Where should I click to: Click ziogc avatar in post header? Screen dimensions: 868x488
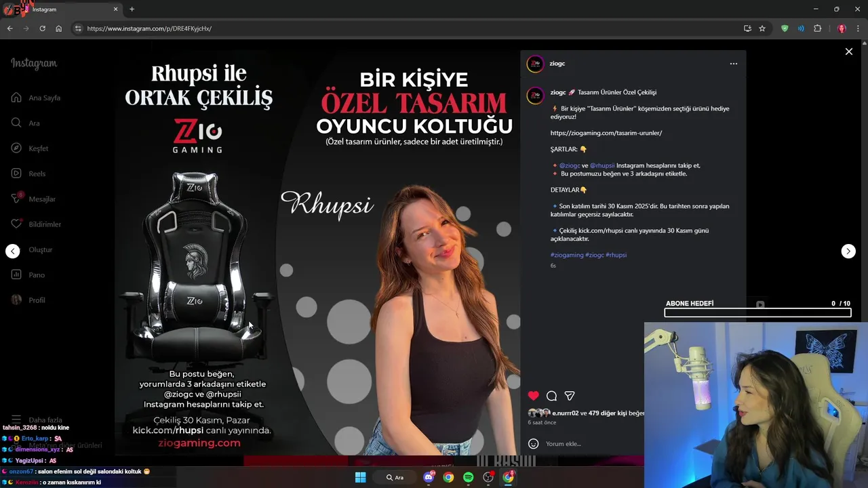click(535, 64)
